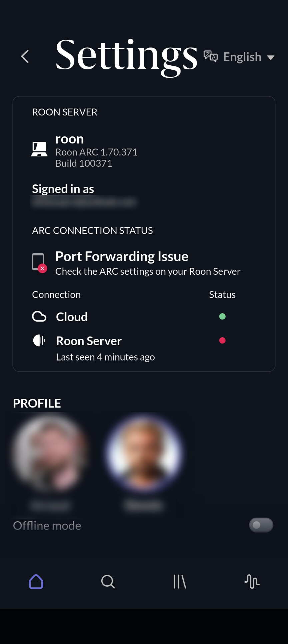Go to the Home tab
Screen dimensions: 288x644
pyautogui.click(x=36, y=582)
